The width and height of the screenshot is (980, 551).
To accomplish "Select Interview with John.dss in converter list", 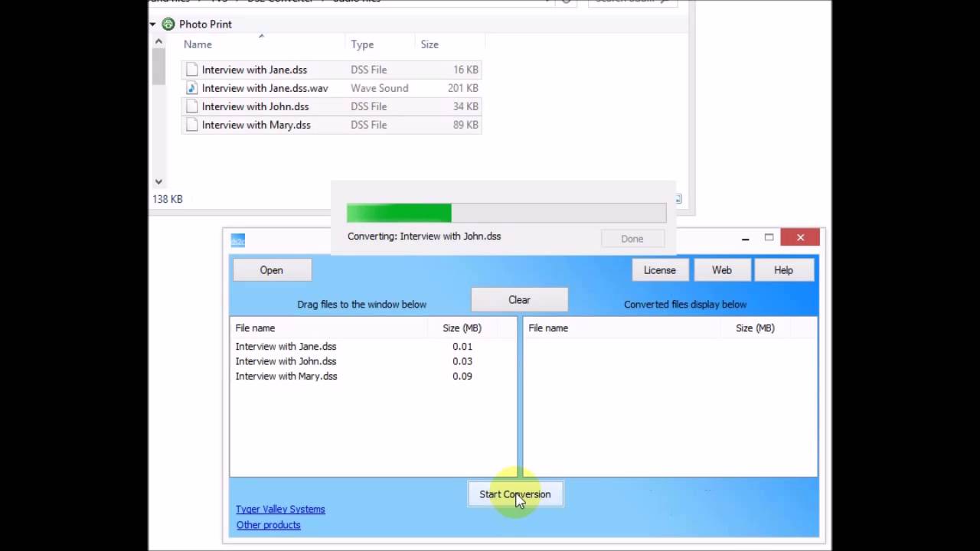I will (286, 361).
